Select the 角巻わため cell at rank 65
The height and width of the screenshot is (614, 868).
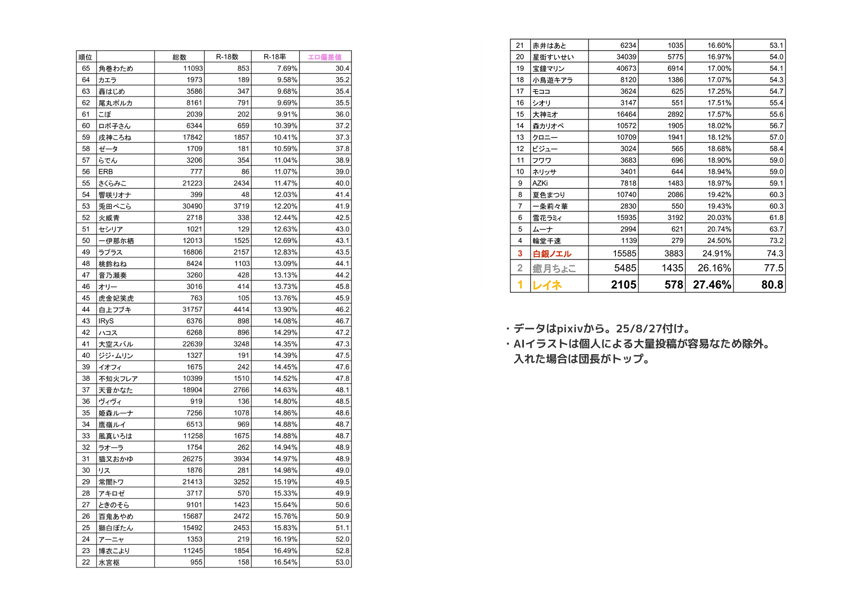pyautogui.click(x=115, y=69)
